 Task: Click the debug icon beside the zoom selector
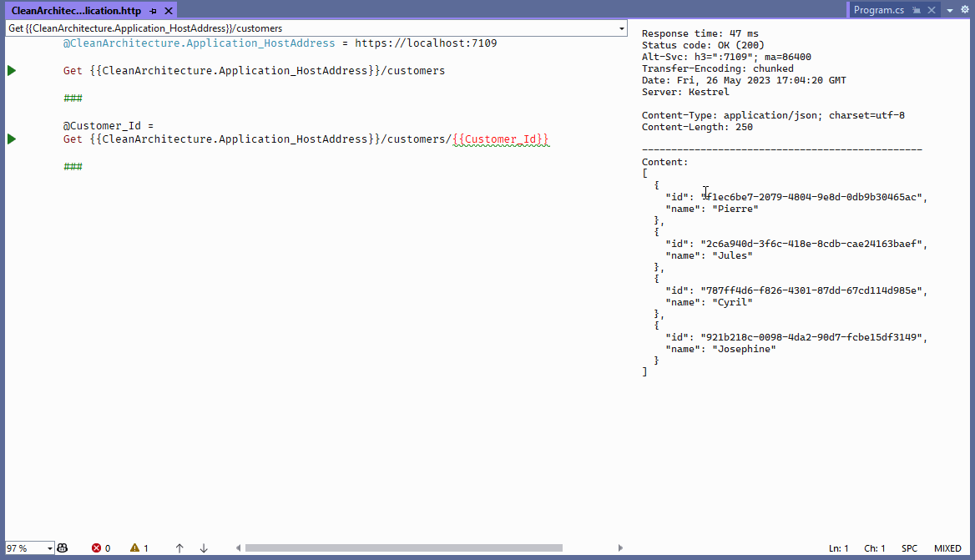tap(62, 548)
